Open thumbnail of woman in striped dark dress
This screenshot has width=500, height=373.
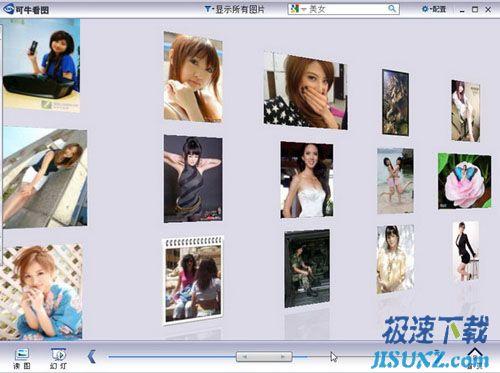pos(193,179)
